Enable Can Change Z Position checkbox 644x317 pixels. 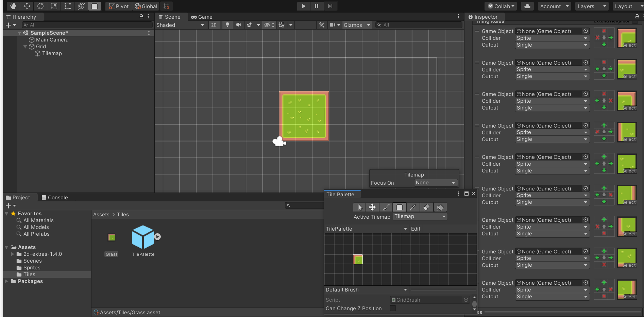point(393,308)
